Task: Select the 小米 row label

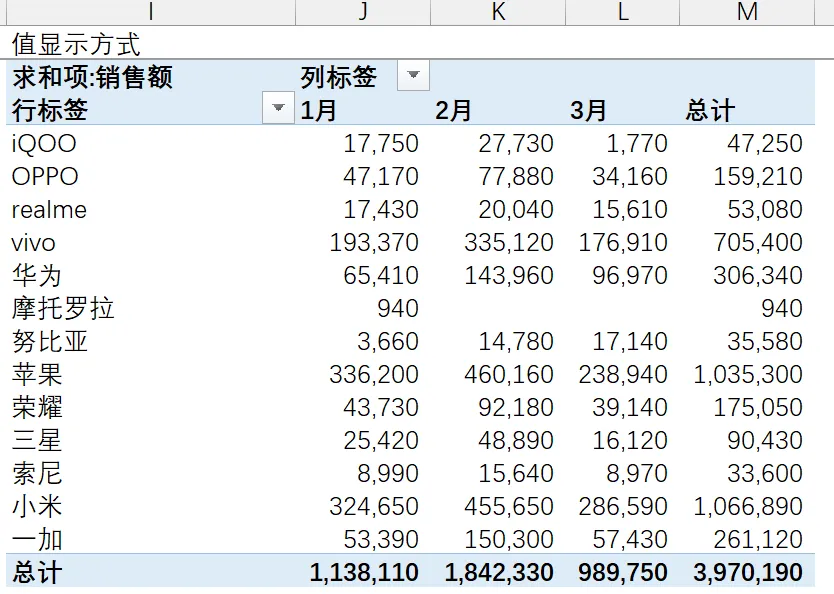Action: (x=37, y=506)
